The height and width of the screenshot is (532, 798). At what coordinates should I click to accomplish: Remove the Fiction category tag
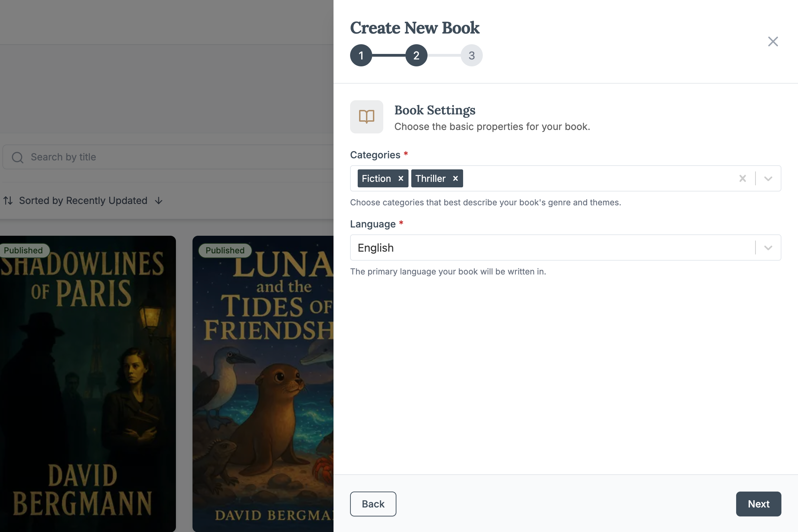tap(401, 178)
